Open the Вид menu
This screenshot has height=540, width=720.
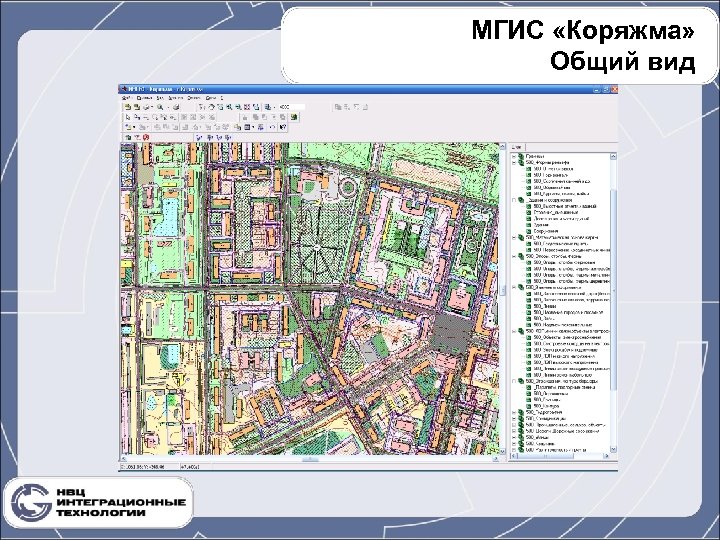point(160,98)
